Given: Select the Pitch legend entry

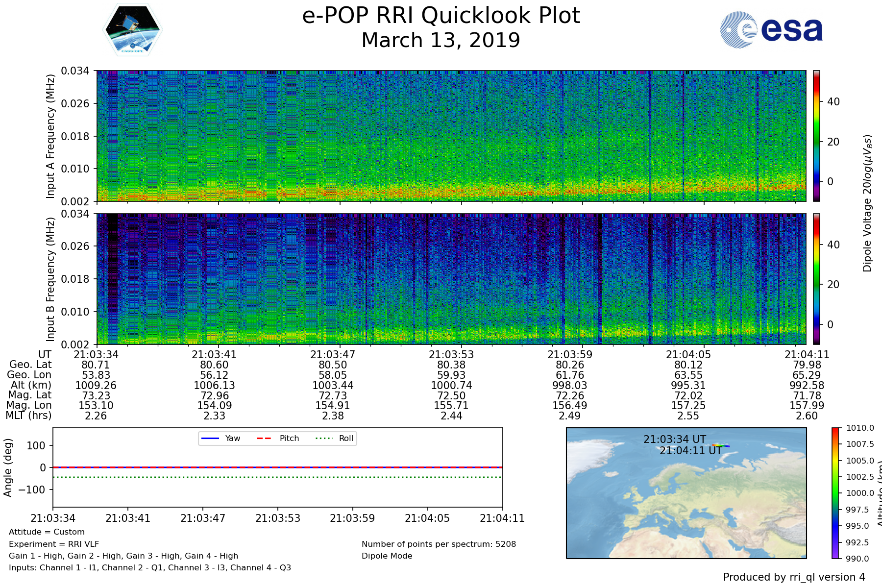Looking at the screenshot, I should pos(278,438).
